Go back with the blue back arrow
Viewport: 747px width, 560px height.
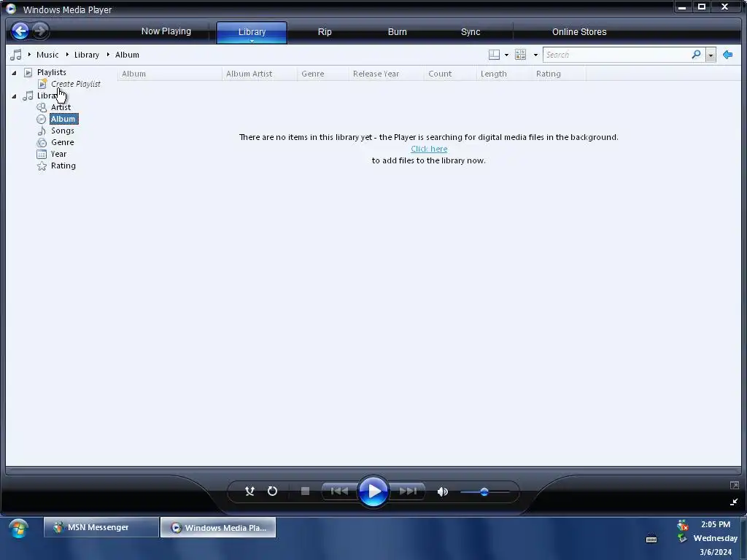20,31
